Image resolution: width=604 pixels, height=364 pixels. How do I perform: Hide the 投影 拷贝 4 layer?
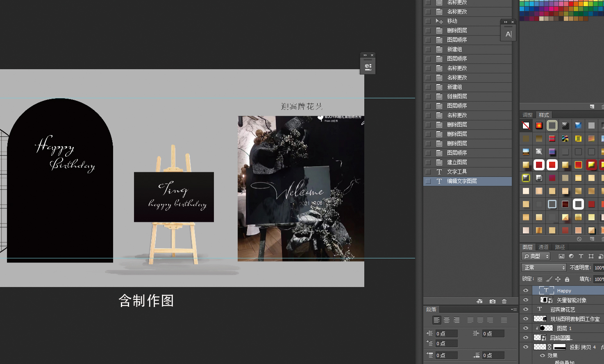(x=526, y=347)
